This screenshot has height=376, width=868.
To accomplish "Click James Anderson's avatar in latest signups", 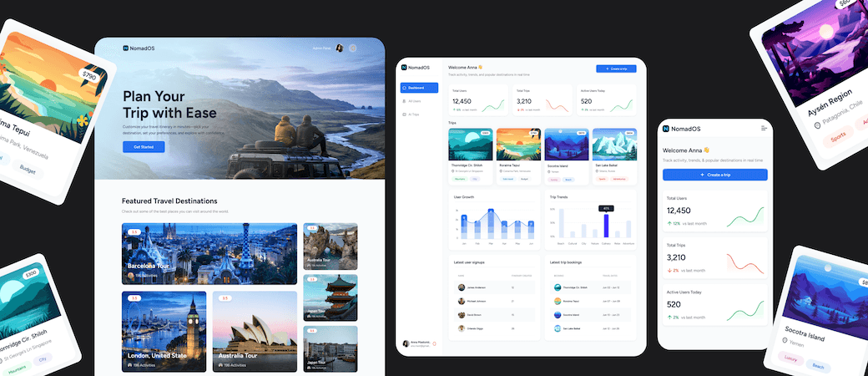I will [x=462, y=287].
